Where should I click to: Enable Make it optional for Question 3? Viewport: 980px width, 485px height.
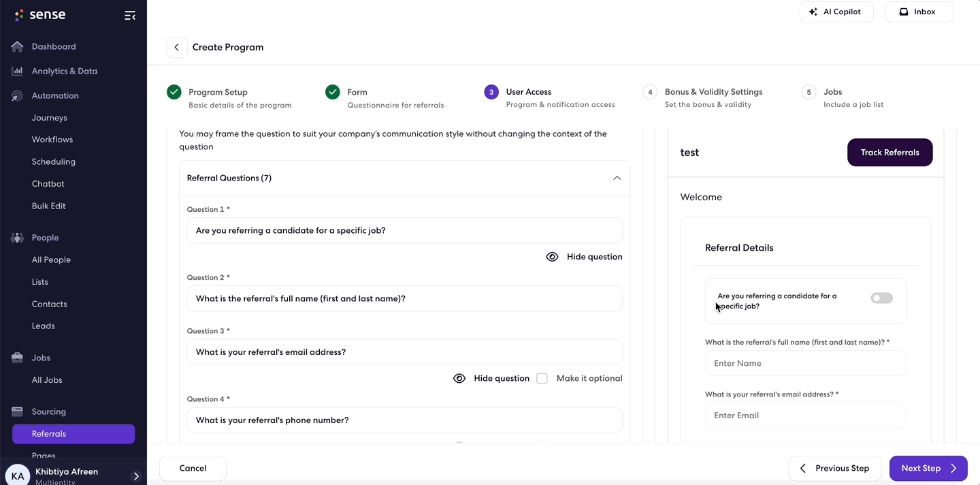542,378
